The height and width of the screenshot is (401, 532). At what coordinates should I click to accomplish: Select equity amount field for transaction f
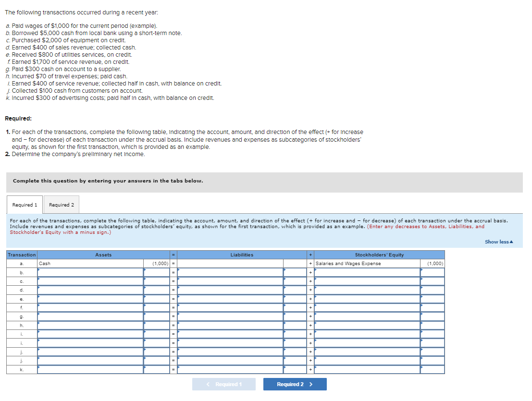pyautogui.click(x=432, y=307)
